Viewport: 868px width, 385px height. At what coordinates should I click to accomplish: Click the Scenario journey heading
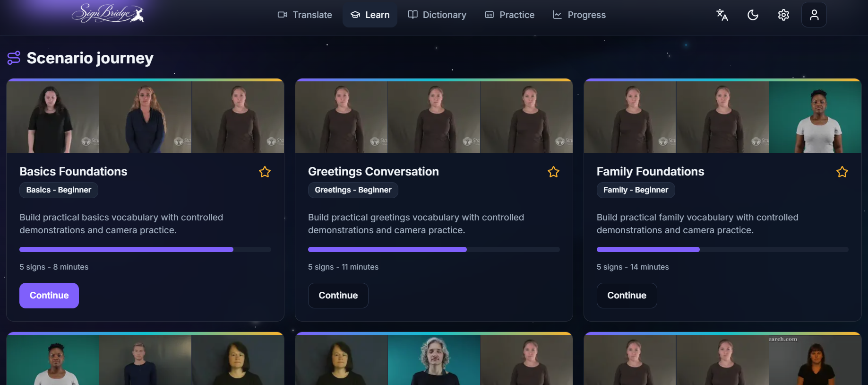tap(90, 58)
